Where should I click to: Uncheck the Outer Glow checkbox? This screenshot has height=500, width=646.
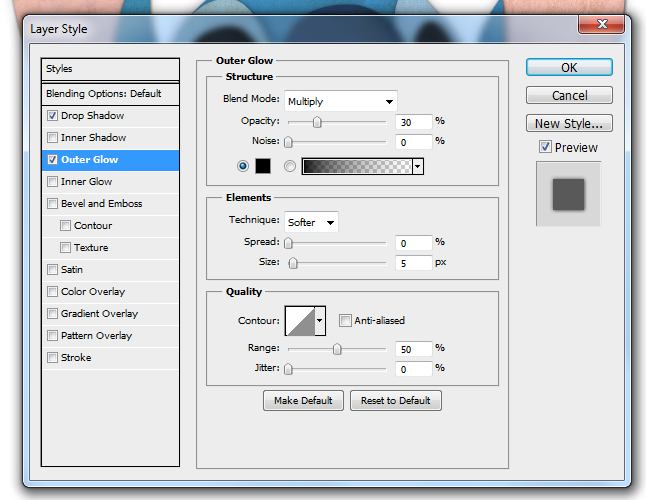pyautogui.click(x=52, y=159)
